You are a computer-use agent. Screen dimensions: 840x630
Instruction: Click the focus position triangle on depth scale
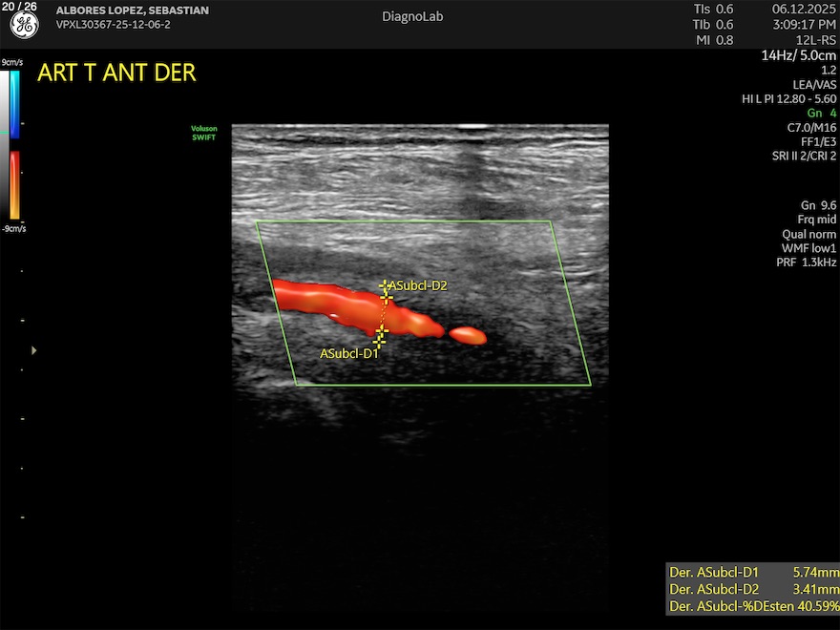tap(34, 351)
